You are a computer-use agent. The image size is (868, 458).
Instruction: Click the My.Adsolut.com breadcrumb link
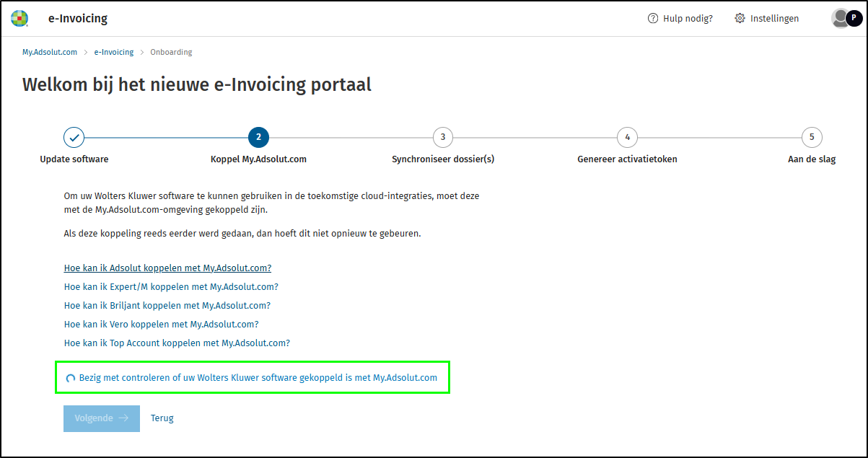click(x=50, y=52)
